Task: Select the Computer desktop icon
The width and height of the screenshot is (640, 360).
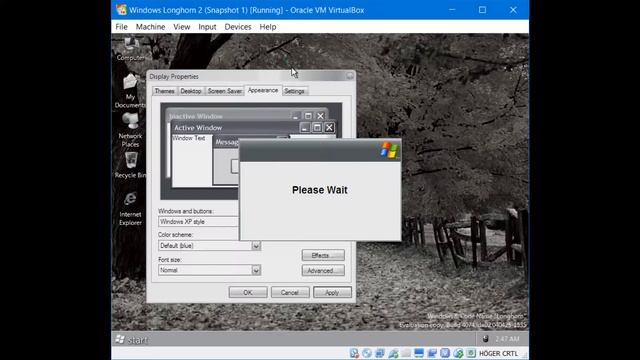Action: pos(131,48)
